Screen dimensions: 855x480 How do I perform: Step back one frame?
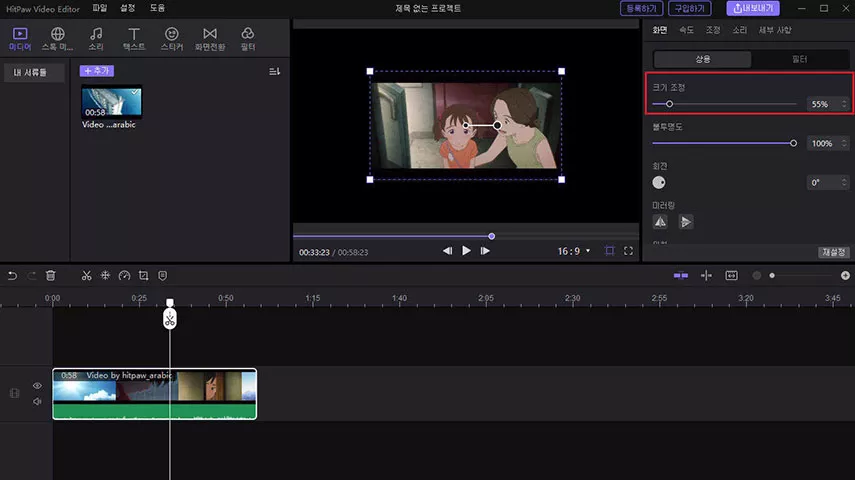tap(447, 251)
